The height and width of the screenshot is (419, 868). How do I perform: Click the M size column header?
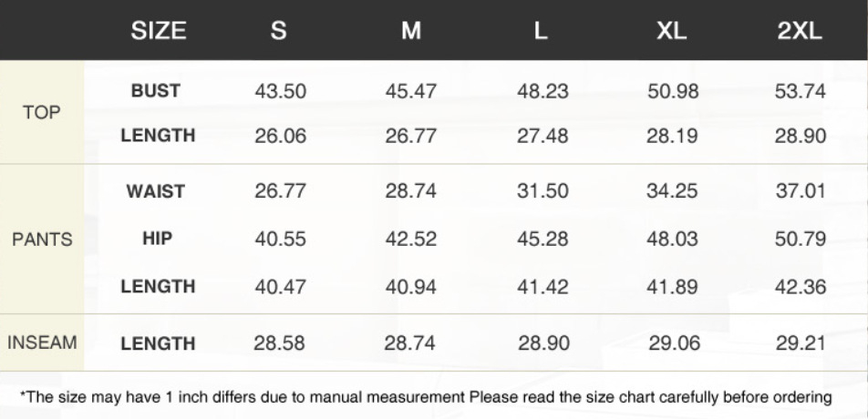[x=410, y=30]
